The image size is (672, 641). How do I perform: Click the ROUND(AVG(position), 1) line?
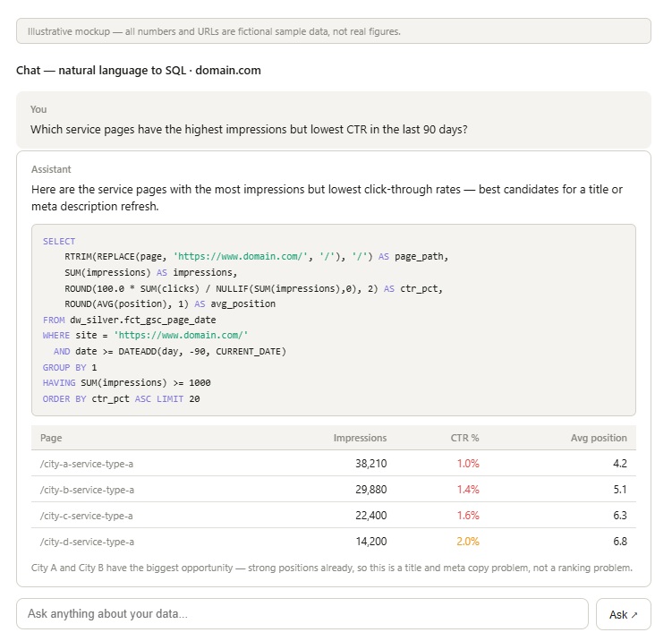pyautogui.click(x=170, y=304)
